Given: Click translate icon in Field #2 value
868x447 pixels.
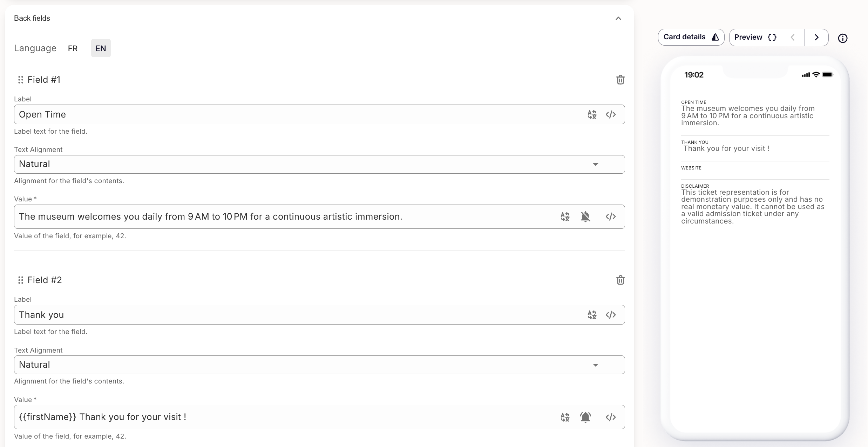Looking at the screenshot, I should tap(565, 417).
